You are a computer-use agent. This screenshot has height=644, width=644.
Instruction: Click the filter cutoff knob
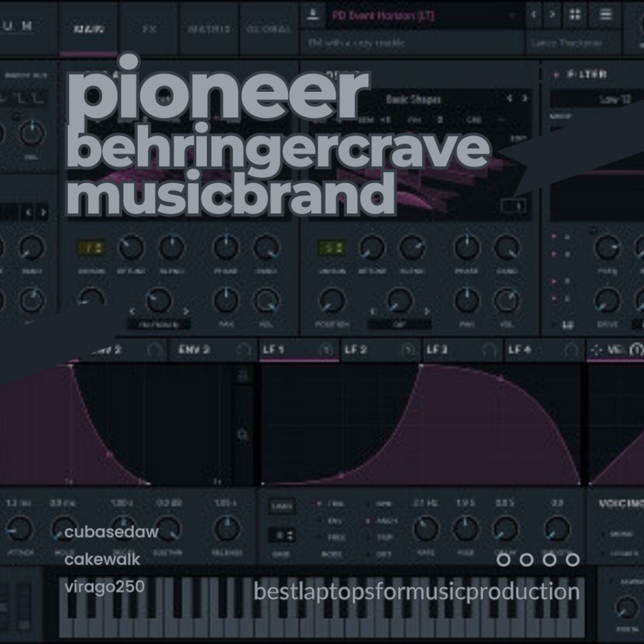pyautogui.click(x=608, y=248)
